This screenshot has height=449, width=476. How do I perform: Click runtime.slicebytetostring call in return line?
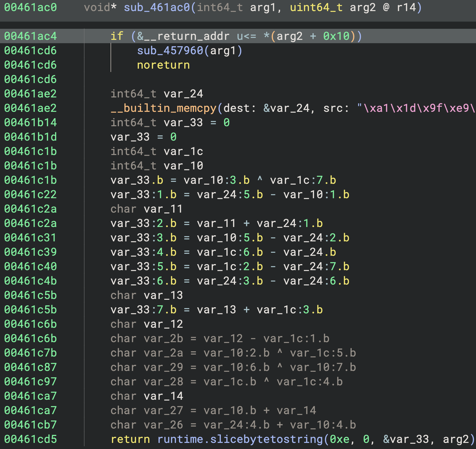coord(240,439)
